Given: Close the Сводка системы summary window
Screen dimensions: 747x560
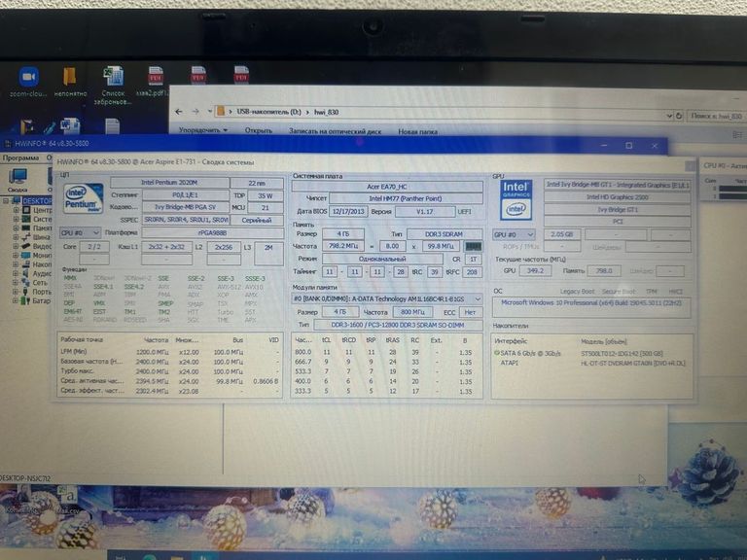Looking at the screenshot, I should point(690,165).
